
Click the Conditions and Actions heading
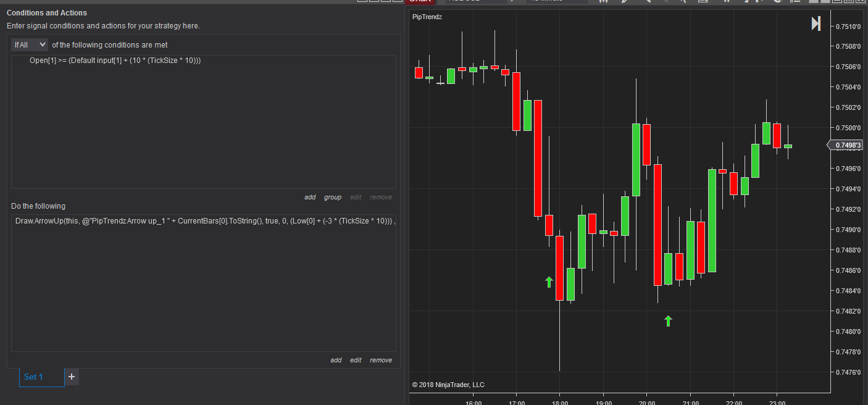pyautogui.click(x=47, y=13)
